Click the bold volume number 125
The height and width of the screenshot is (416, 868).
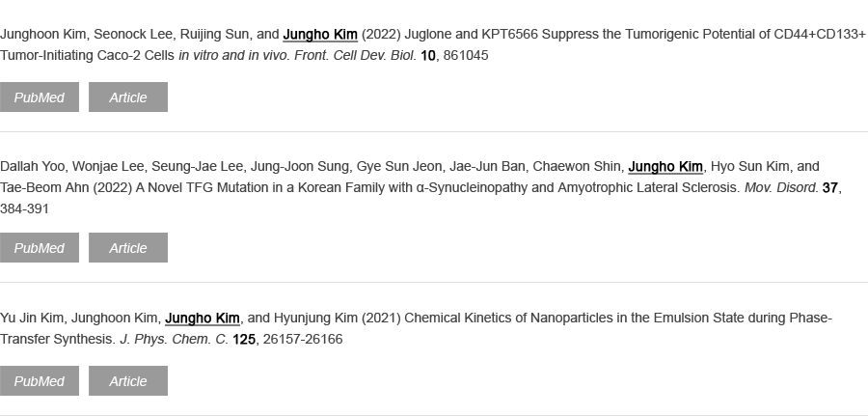pos(244,339)
